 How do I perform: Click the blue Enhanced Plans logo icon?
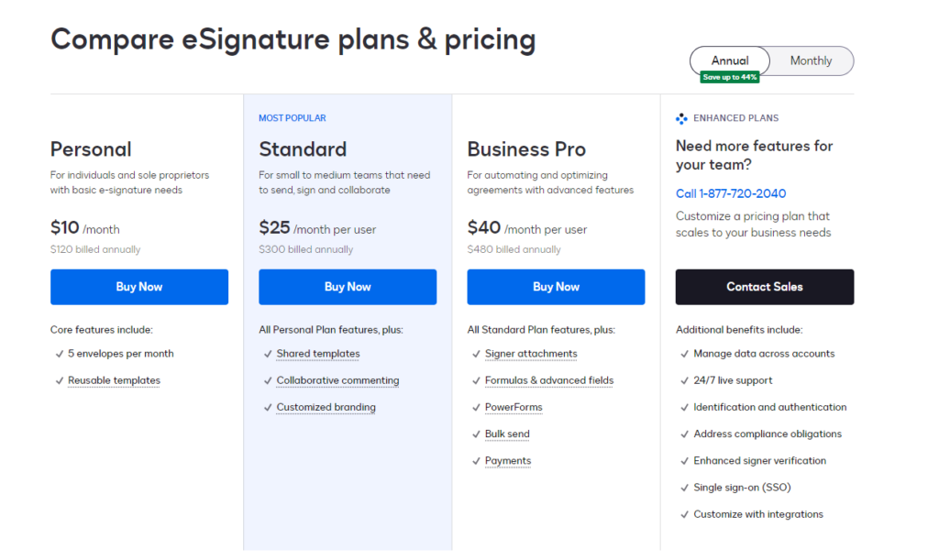pos(681,118)
